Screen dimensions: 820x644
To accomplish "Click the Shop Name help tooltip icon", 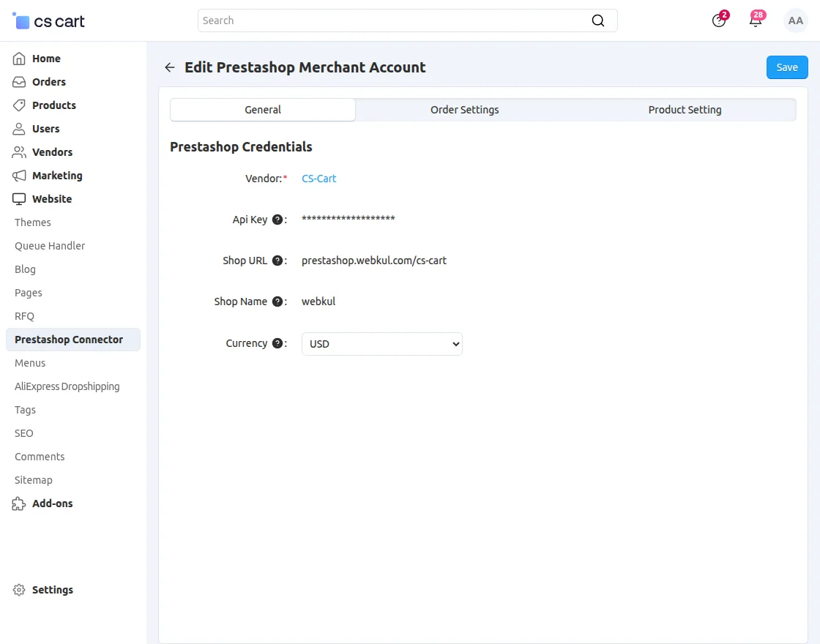I will (x=277, y=302).
